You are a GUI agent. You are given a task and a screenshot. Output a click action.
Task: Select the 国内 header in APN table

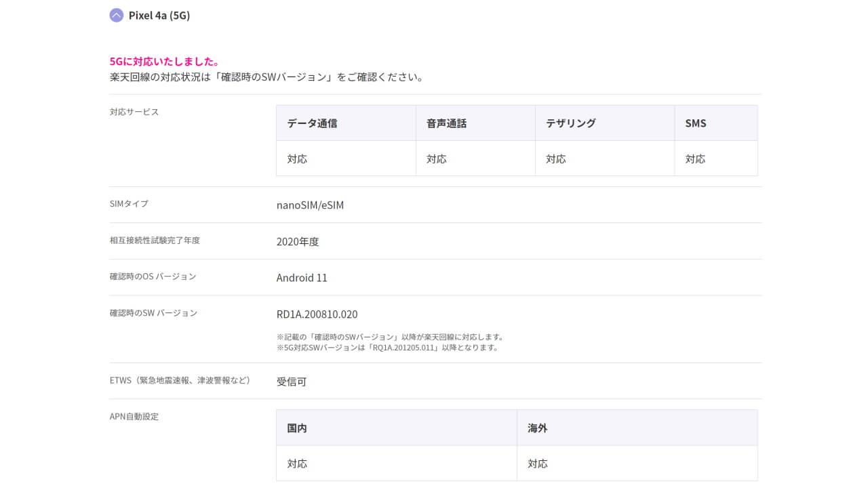[297, 428]
